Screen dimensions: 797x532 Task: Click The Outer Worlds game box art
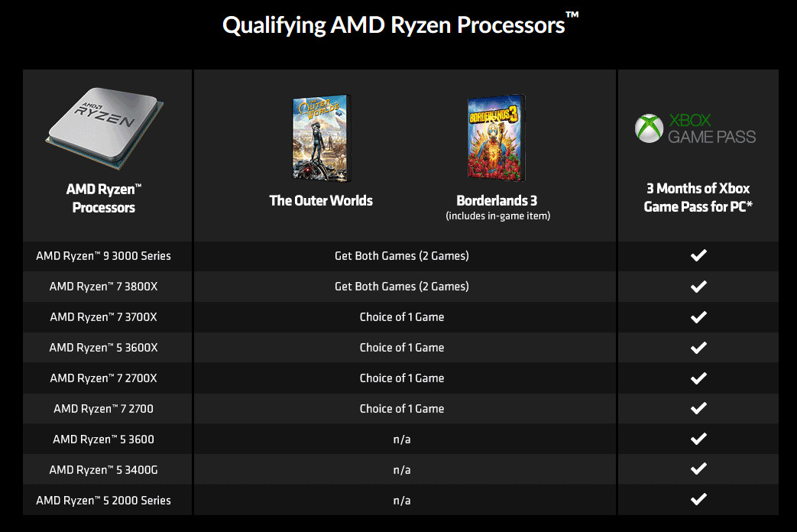322,138
